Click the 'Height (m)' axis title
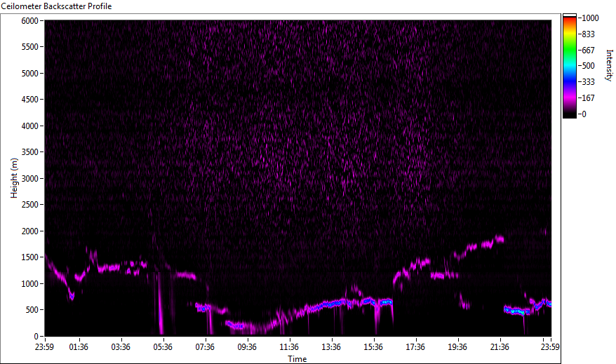The image size is (616, 364). pyautogui.click(x=14, y=178)
